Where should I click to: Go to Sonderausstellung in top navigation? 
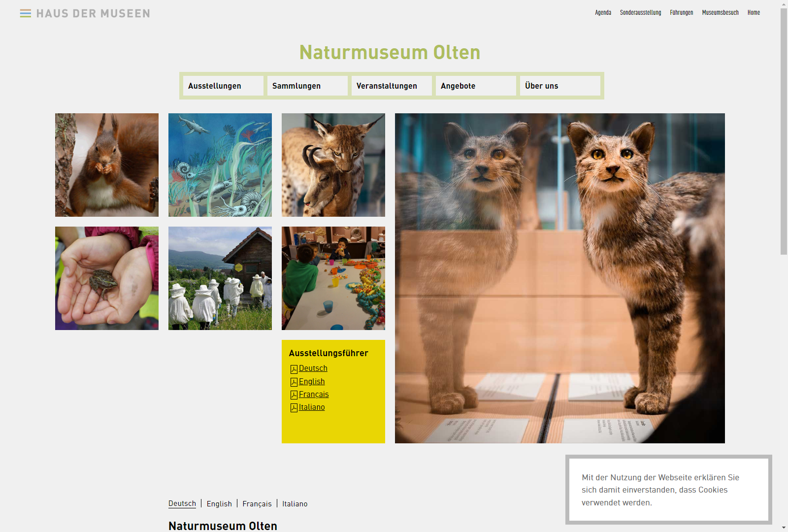[640, 13]
